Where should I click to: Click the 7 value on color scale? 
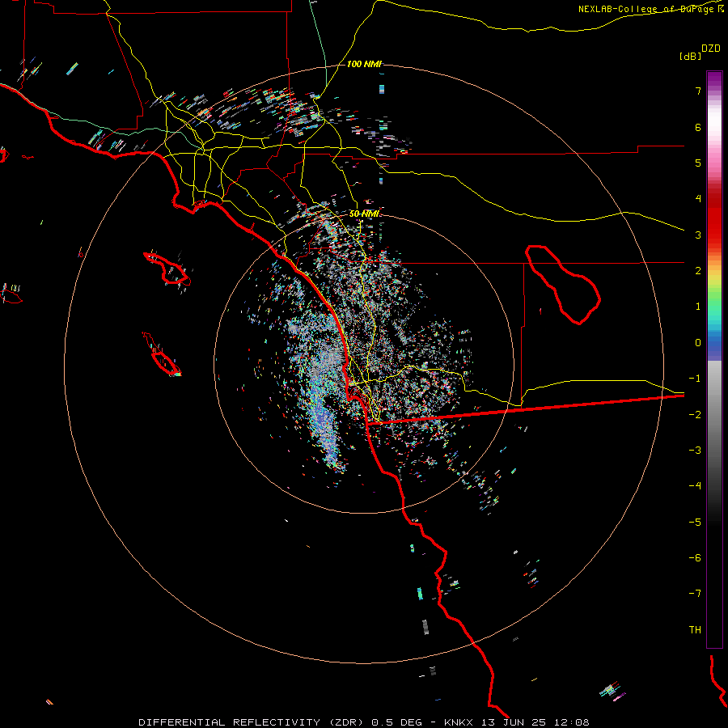click(698, 91)
